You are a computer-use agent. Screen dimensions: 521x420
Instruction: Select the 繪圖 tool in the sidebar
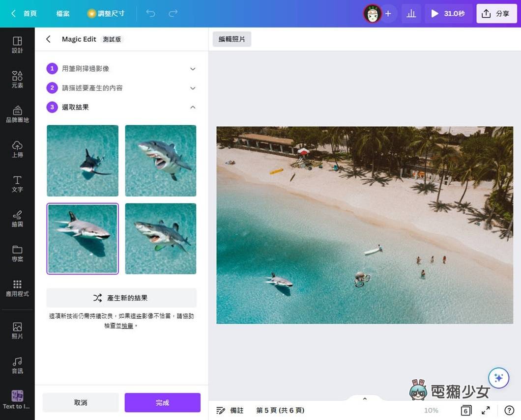tap(17, 219)
